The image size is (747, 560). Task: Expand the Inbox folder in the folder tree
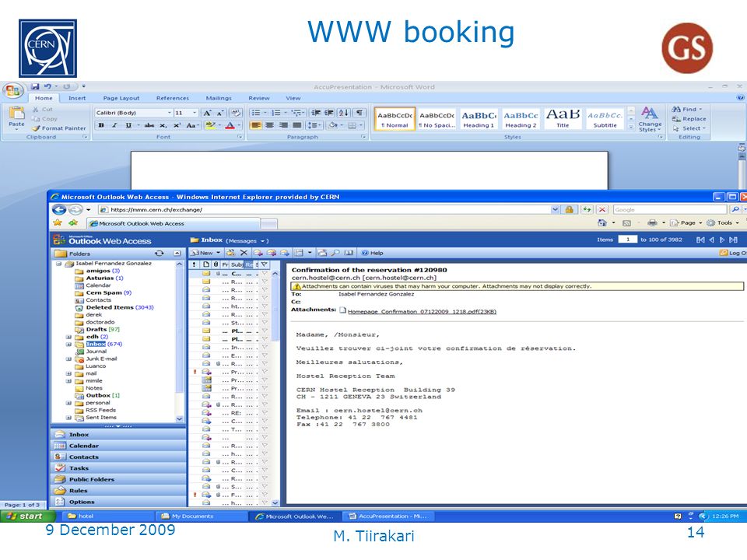[x=68, y=345]
